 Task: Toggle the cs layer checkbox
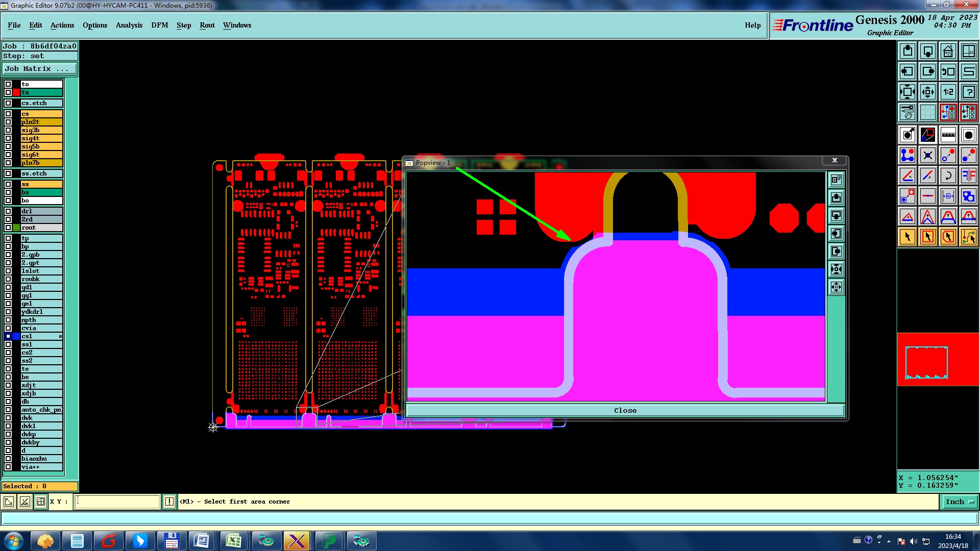click(8, 114)
